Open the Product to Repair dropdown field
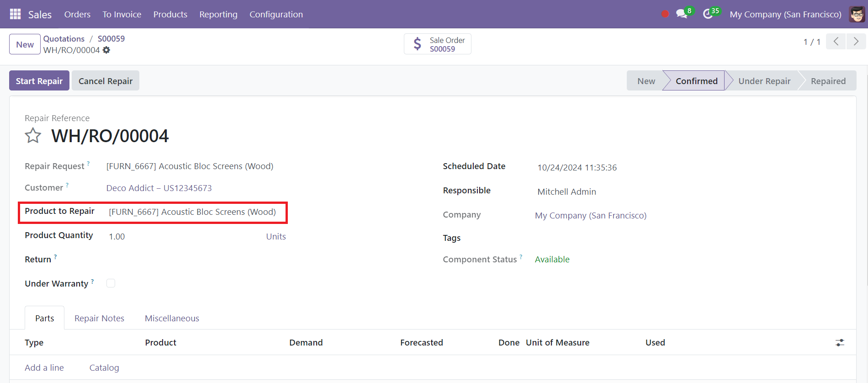 click(192, 212)
